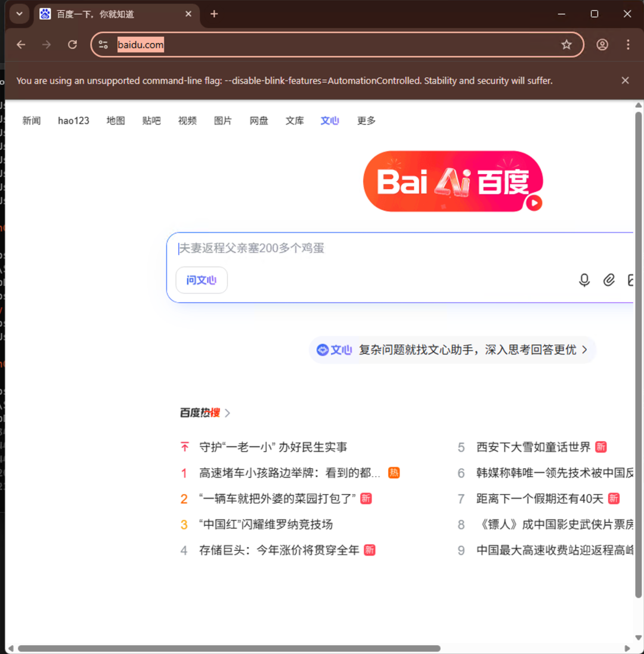Viewport: 644px width, 654px height.
Task: Click the forward navigation arrow
Action: tap(47, 44)
